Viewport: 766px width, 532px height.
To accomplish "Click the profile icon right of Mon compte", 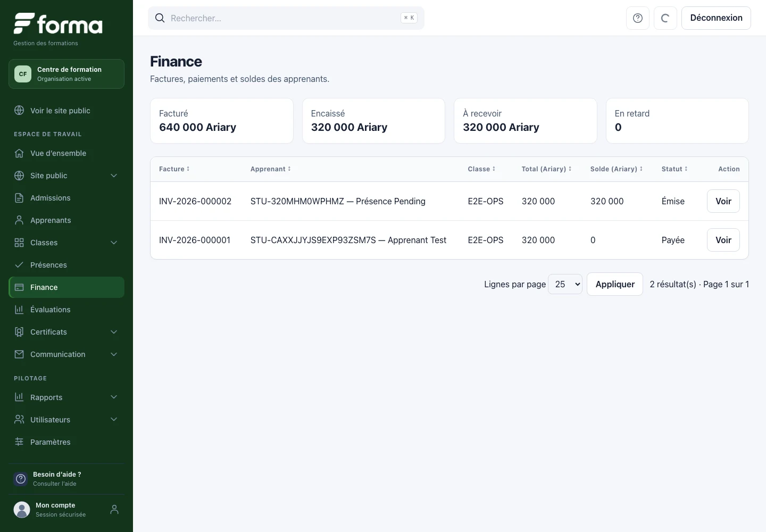I will click(x=114, y=510).
